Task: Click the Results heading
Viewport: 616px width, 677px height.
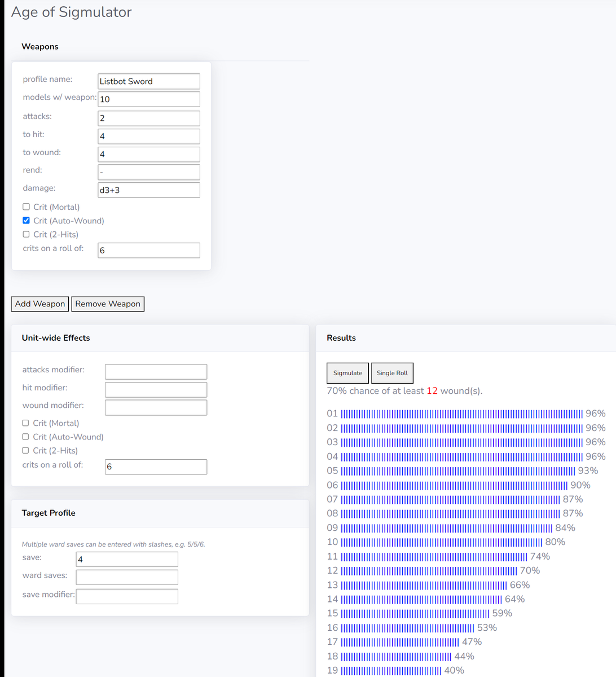Action: tap(341, 337)
